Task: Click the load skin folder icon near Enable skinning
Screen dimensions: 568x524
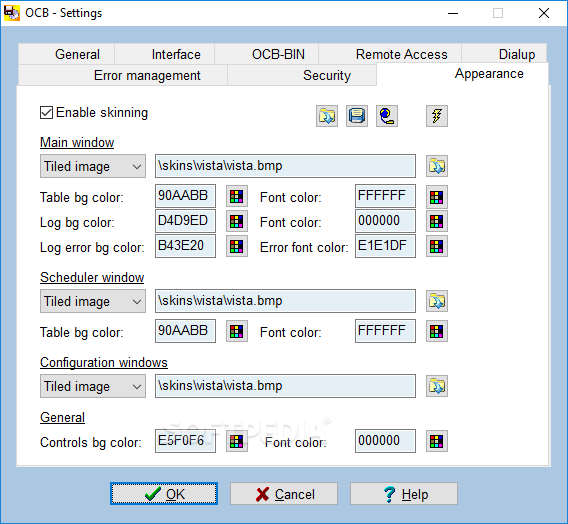Action: [x=327, y=116]
